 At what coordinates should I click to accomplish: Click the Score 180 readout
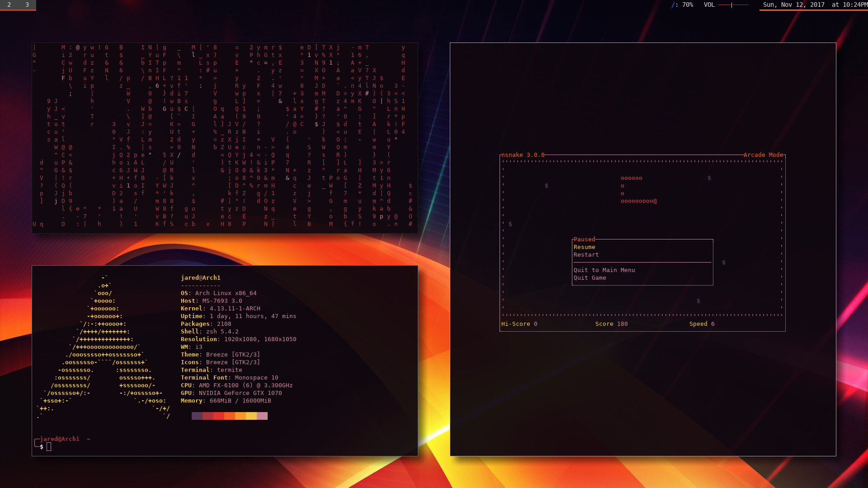[x=611, y=324]
